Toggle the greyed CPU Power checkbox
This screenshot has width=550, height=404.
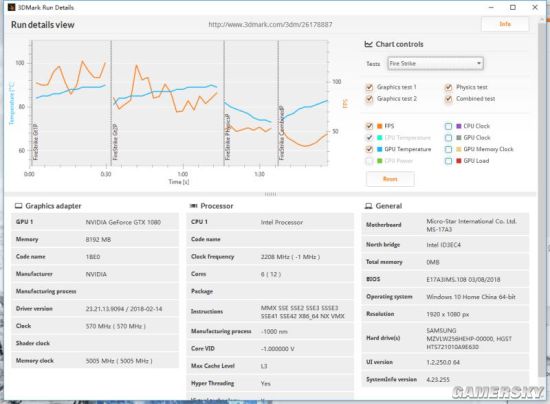point(369,161)
